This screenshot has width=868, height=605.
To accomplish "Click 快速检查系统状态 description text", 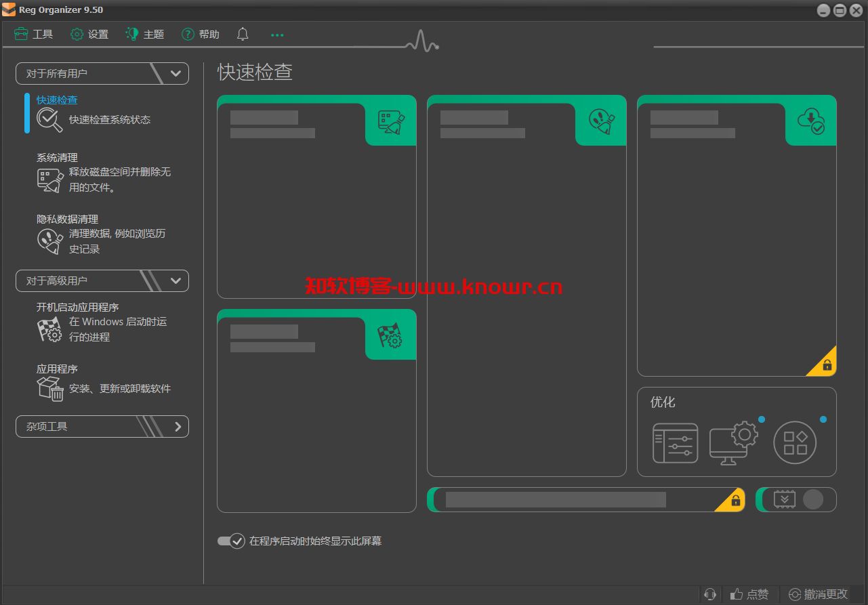I will click(110, 120).
